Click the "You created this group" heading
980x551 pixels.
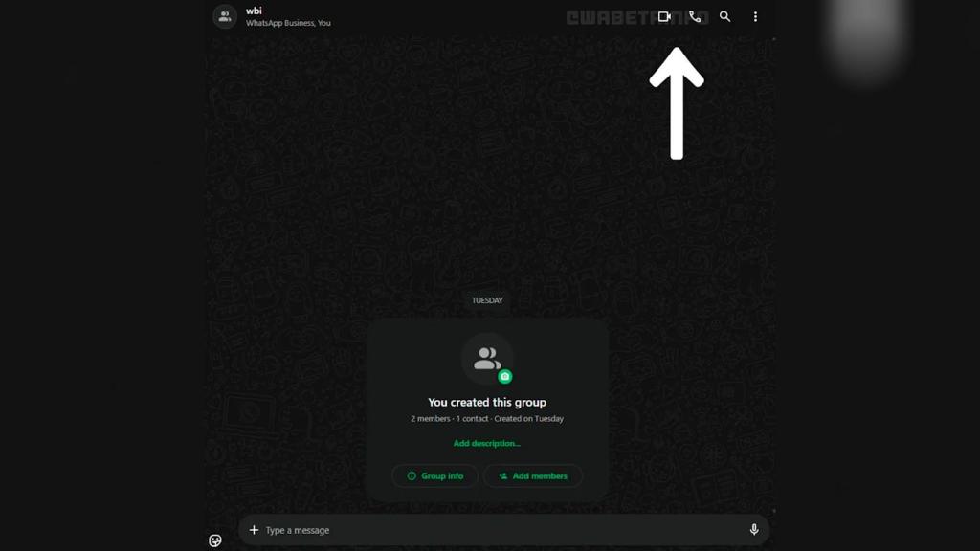coord(487,403)
